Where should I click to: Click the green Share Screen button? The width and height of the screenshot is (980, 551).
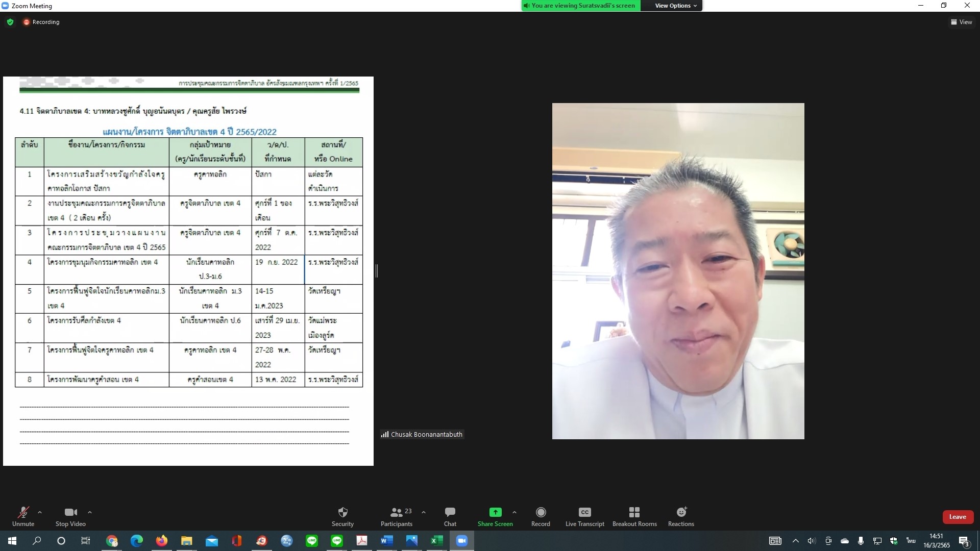(495, 516)
